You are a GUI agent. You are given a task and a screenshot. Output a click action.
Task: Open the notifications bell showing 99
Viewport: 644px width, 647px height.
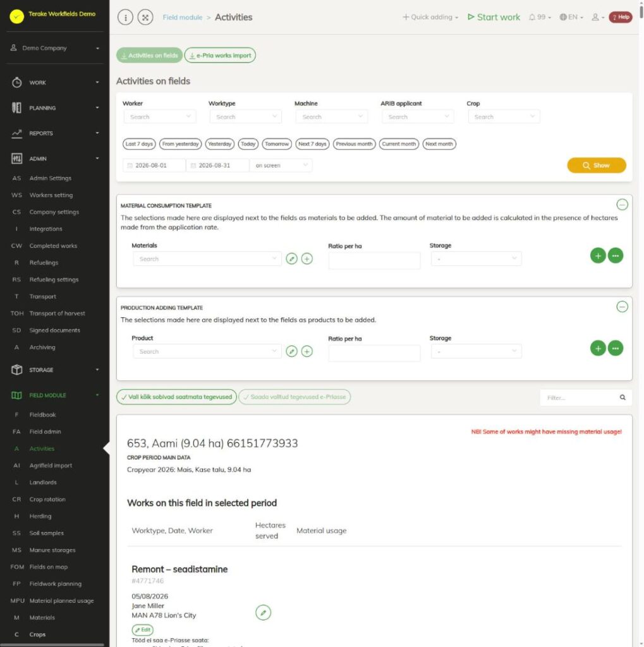pyautogui.click(x=540, y=17)
